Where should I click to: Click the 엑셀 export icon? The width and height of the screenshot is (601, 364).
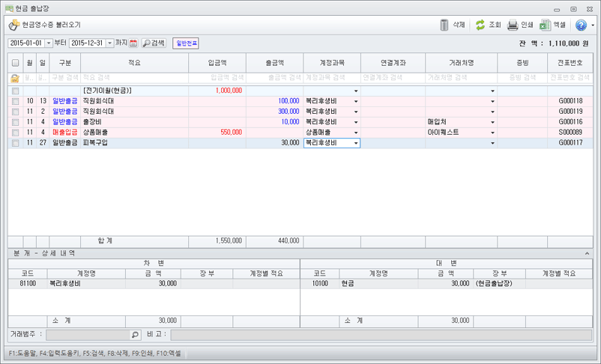(545, 25)
